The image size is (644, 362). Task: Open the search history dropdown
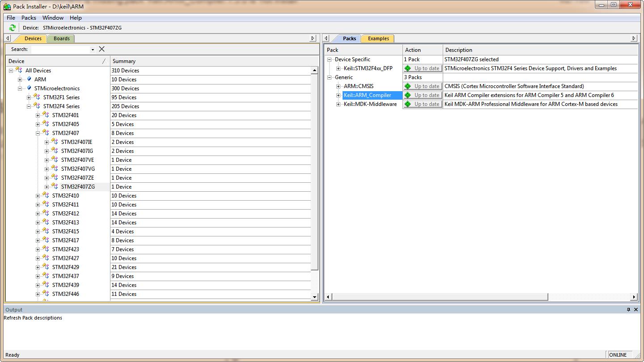[93, 50]
